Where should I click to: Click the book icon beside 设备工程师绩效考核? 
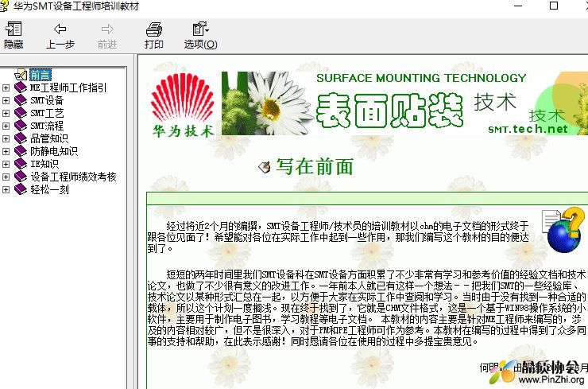tap(21, 177)
